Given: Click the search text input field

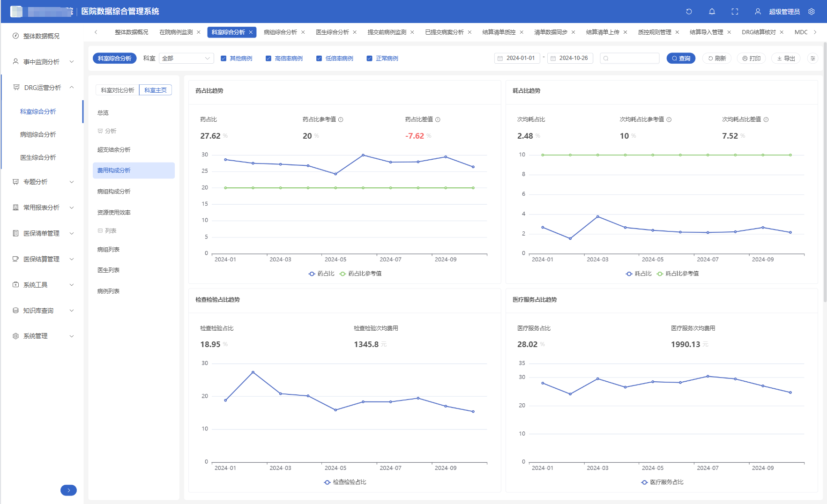Looking at the screenshot, I should tap(630, 59).
